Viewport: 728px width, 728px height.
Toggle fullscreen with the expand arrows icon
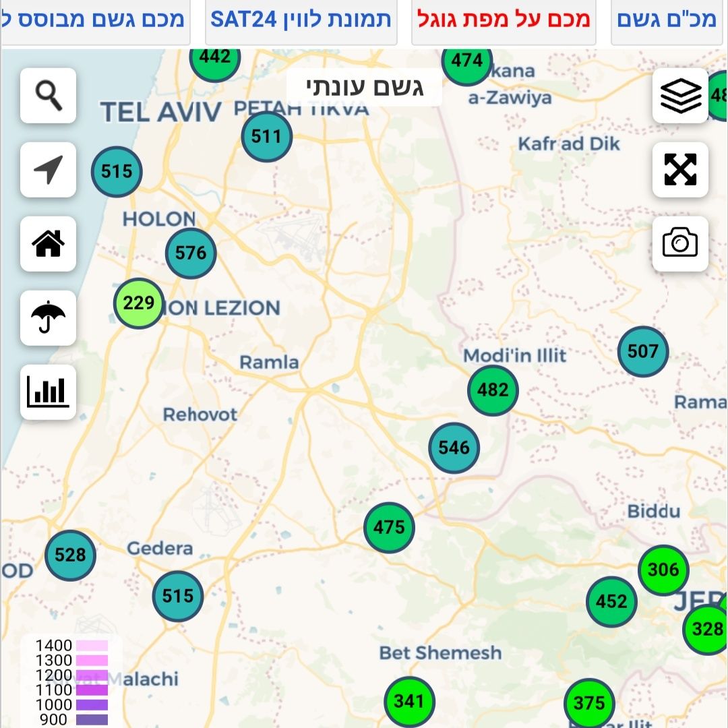coord(680,170)
